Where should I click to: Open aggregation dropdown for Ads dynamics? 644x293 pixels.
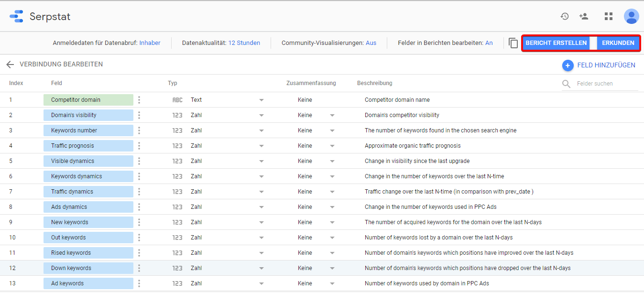tap(332, 207)
